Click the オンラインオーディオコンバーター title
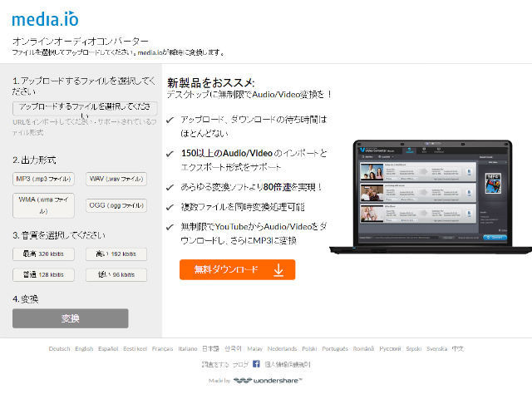 81,42
